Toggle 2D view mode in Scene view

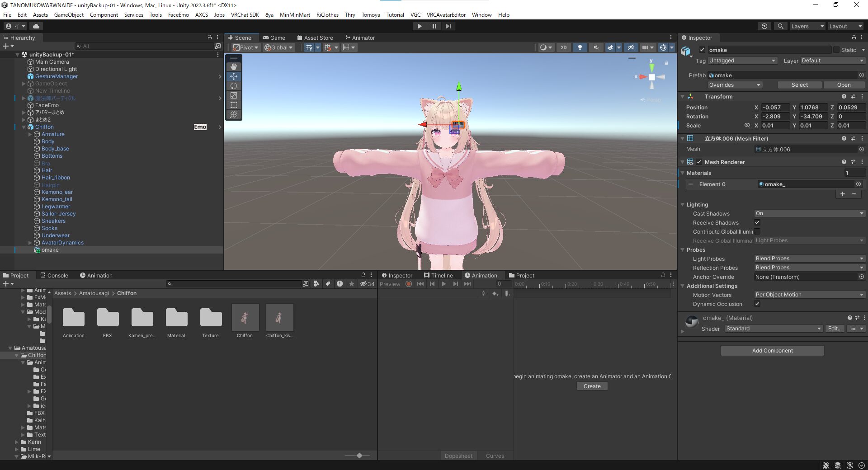coord(563,47)
